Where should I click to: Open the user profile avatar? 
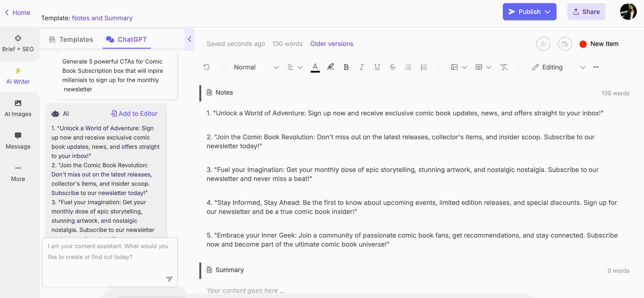[x=628, y=11]
